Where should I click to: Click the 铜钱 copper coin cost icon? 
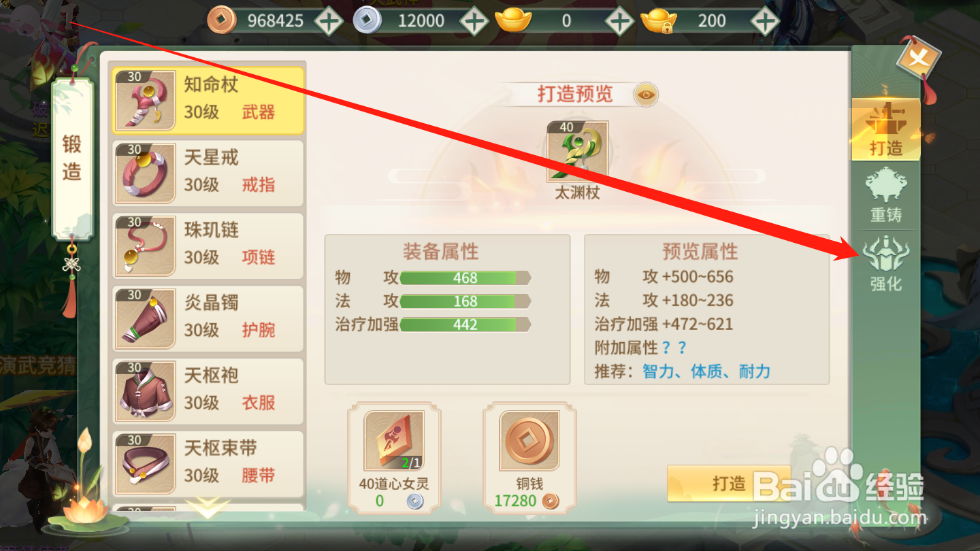coord(529,441)
